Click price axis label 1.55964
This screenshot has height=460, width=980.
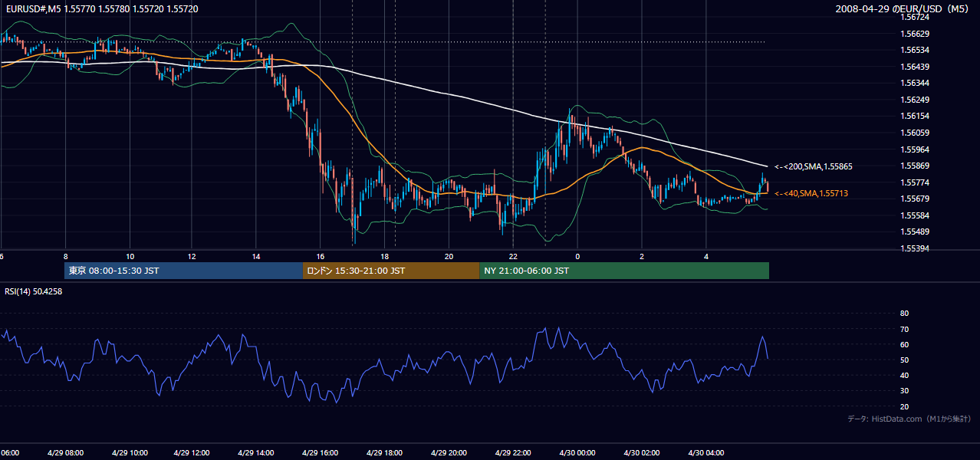tap(913, 149)
